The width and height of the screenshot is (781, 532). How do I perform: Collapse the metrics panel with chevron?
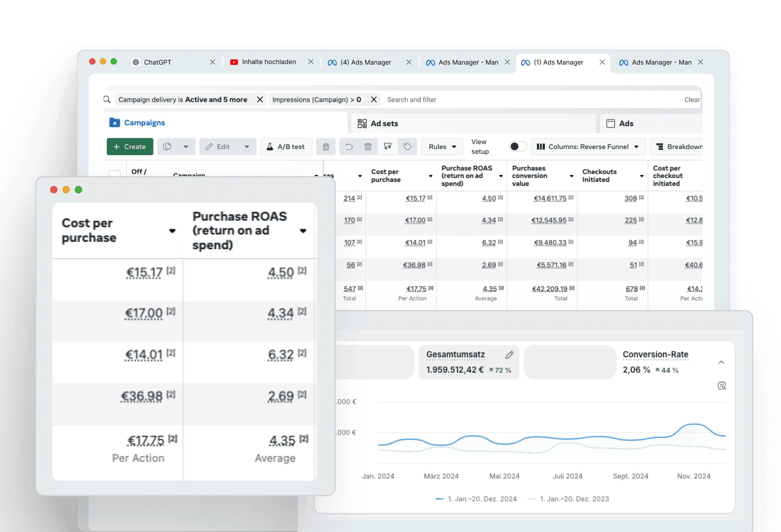coord(721,362)
